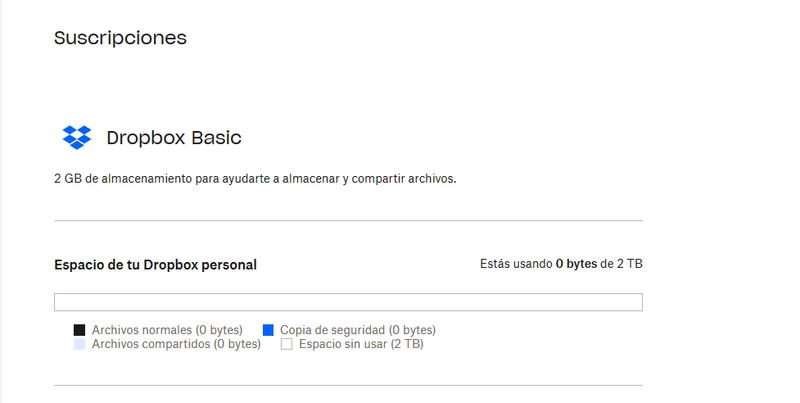
Task: Click the Estás usando storage summary text
Action: point(516,264)
